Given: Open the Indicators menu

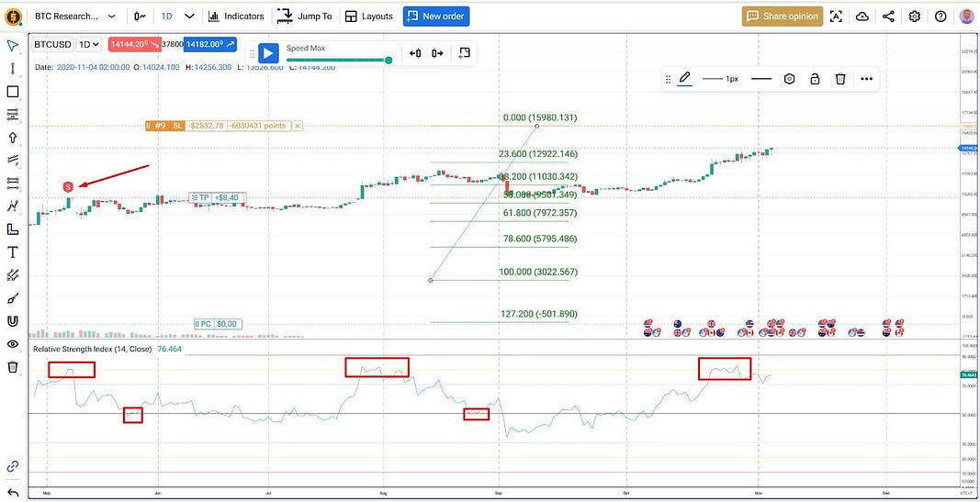Looking at the screenshot, I should coord(236,17).
